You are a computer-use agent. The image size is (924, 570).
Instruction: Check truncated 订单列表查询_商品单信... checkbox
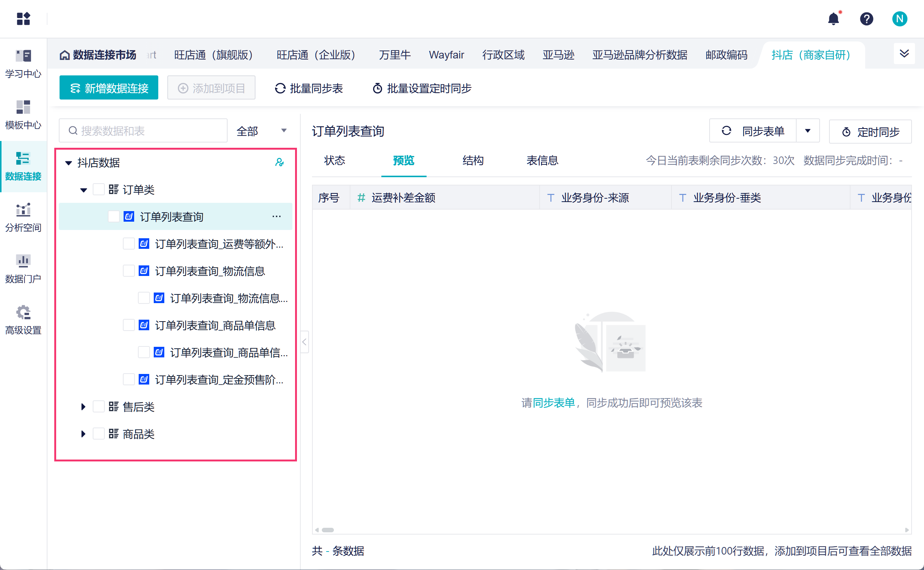coord(144,352)
